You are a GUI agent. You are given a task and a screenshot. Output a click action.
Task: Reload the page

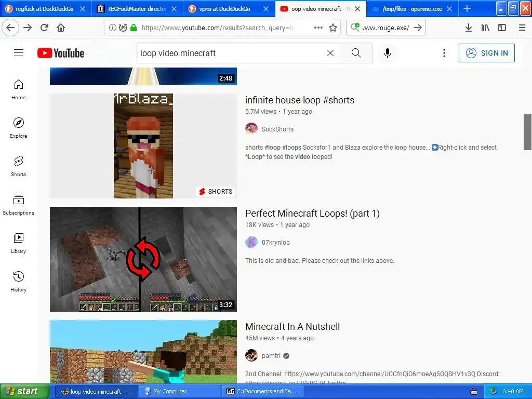45,28
